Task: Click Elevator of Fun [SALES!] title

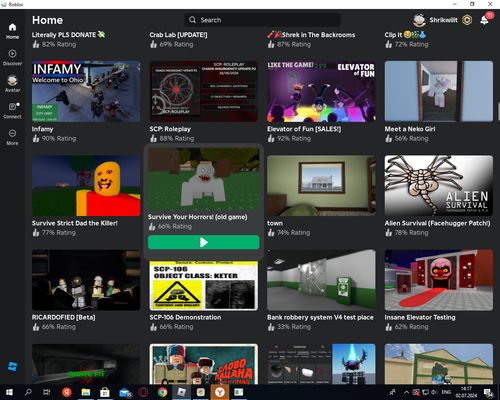Action: pos(304,129)
